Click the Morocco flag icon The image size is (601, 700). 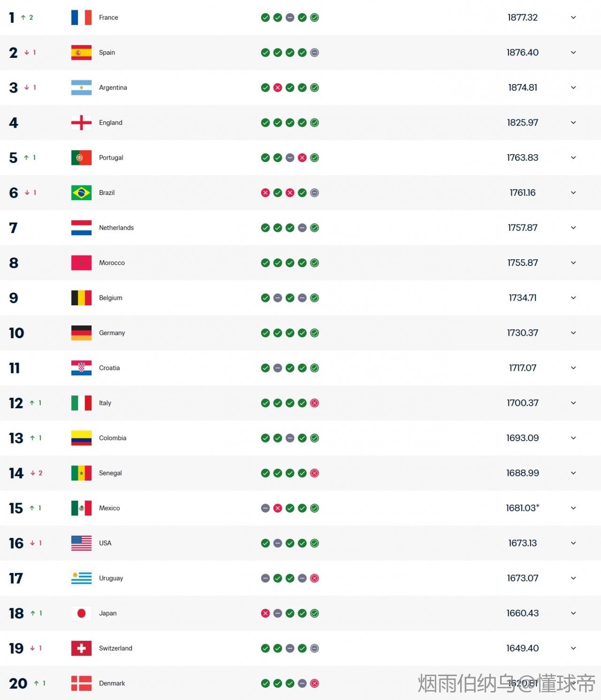click(x=81, y=263)
